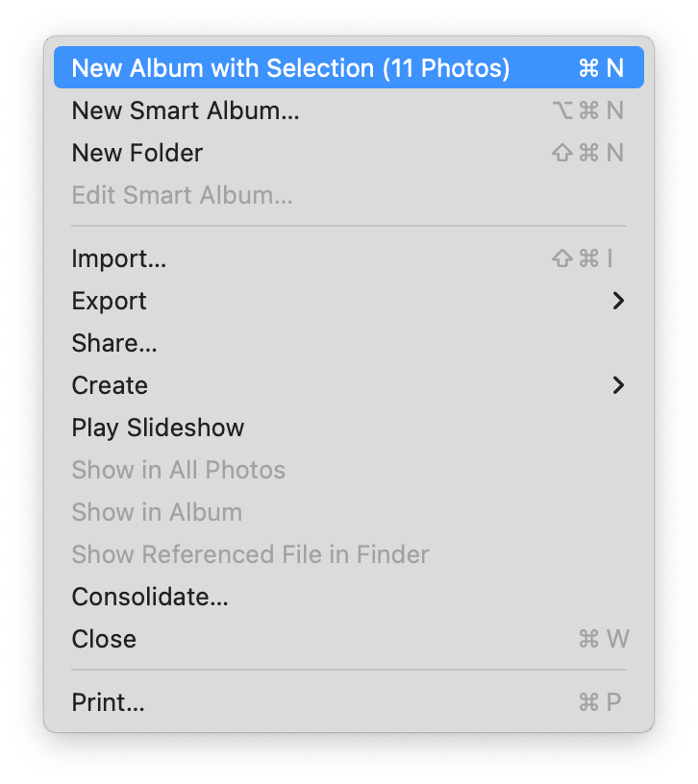
Task: Create a New Folder from menu
Action: pos(137,153)
